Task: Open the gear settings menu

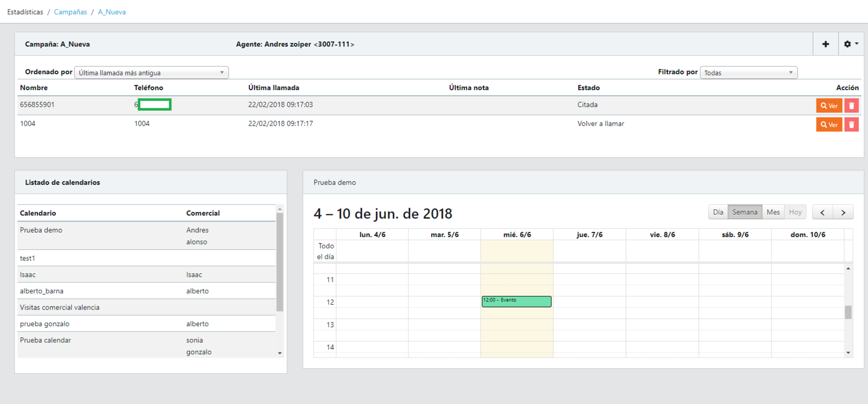Action: (x=850, y=44)
